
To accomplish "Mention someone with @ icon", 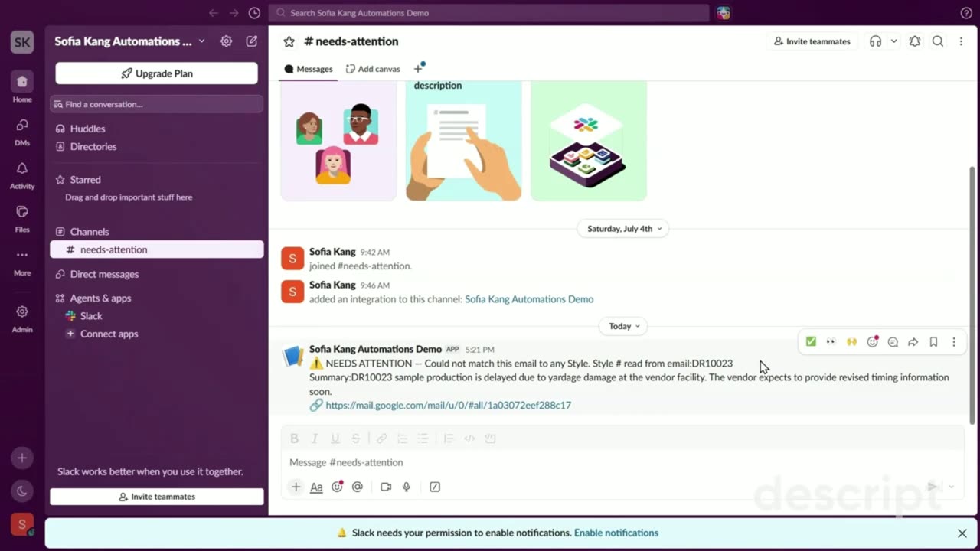I will [357, 487].
